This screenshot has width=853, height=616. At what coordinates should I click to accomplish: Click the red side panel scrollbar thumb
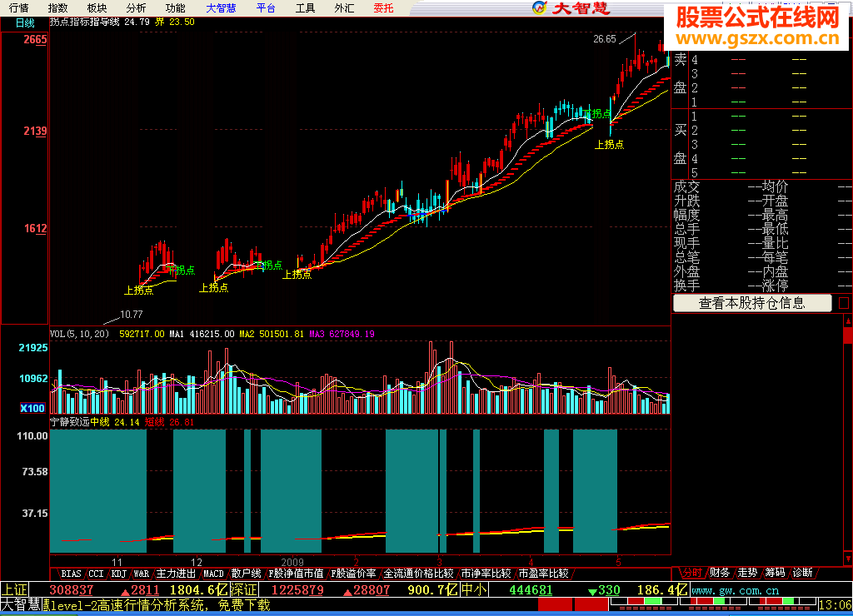[x=847, y=335]
